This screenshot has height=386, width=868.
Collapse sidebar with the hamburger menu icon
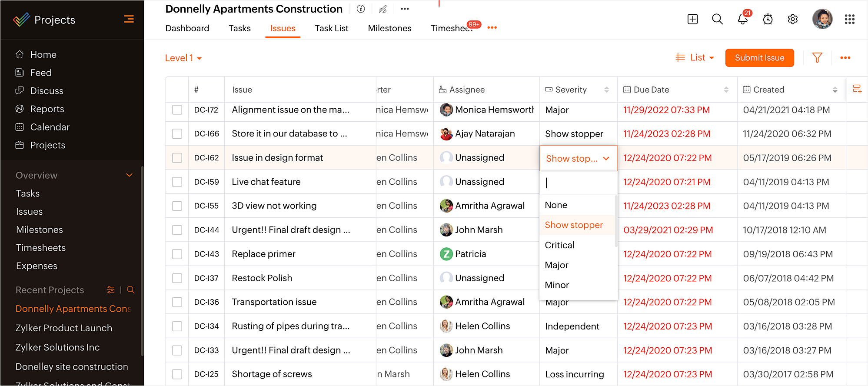point(129,19)
